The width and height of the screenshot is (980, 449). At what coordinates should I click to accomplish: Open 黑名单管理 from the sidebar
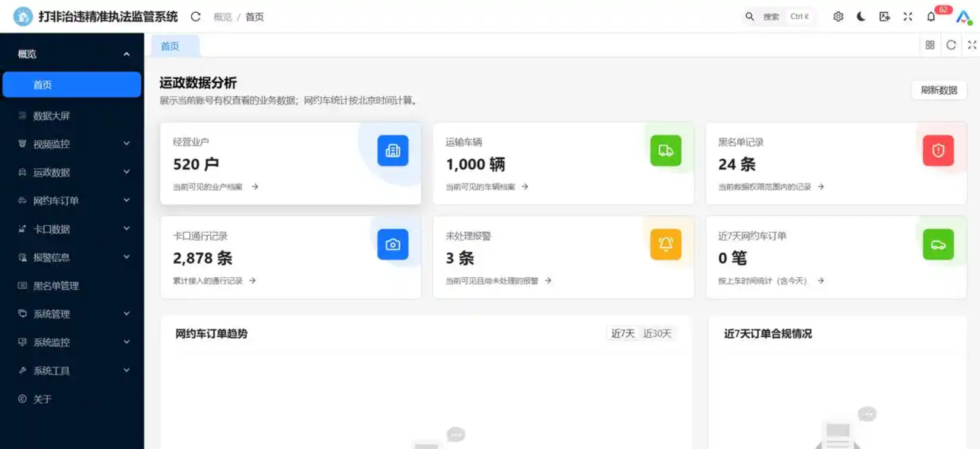pos(72,286)
